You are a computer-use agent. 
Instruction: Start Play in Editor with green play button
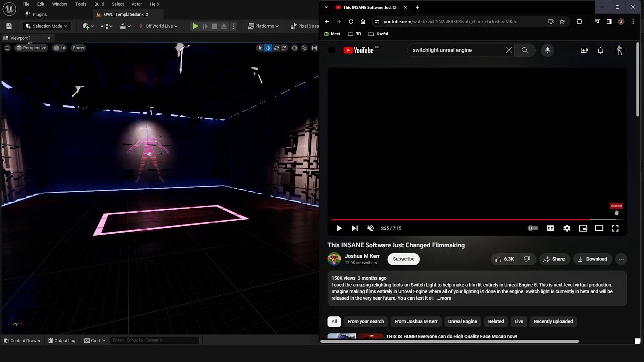[x=195, y=26]
